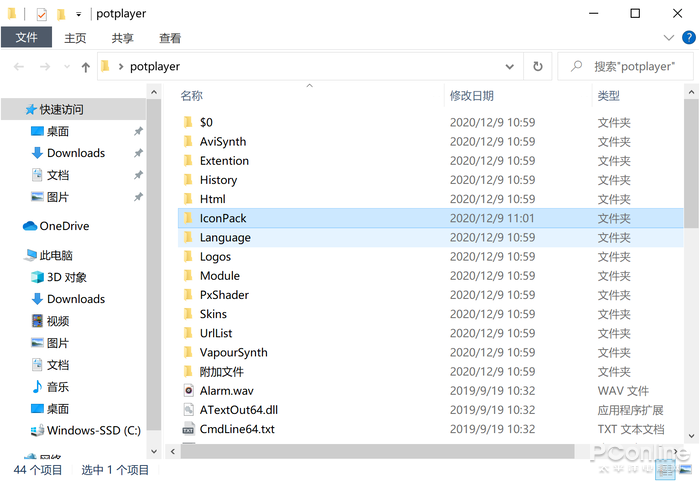The width and height of the screenshot is (700, 481).
Task: Expand the address bar history dropdown
Action: (x=509, y=67)
